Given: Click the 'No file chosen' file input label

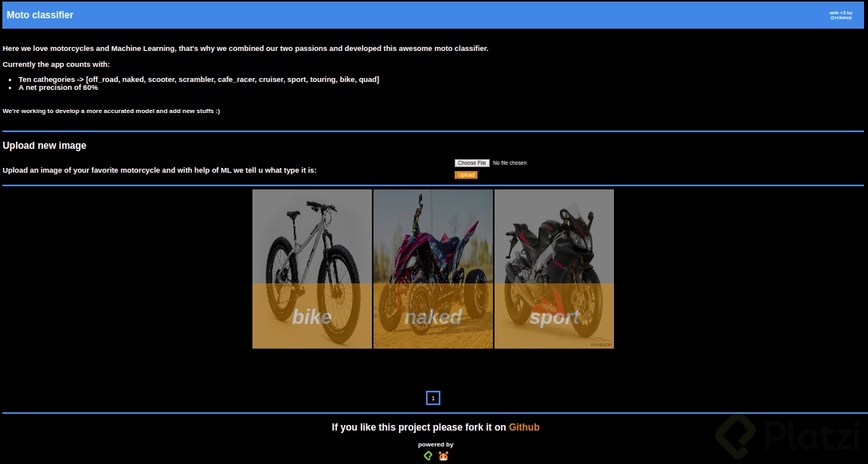Looking at the screenshot, I should pyautogui.click(x=508, y=162).
